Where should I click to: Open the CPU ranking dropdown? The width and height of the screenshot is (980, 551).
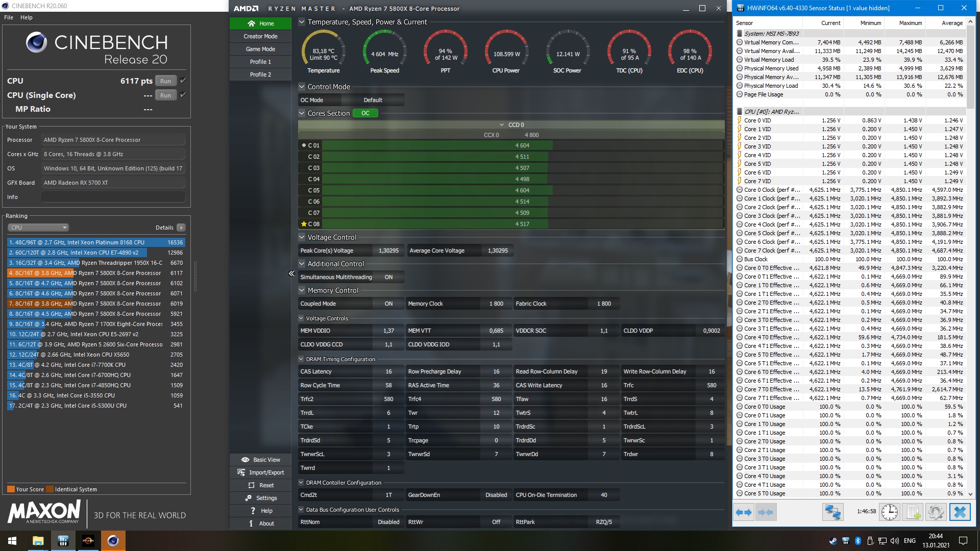(x=38, y=228)
